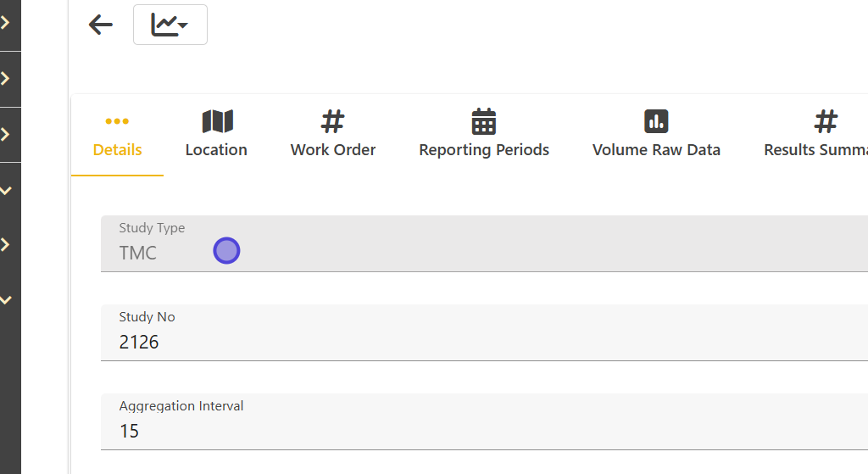Select the Volume Raw Data tab text
Viewport: 868px width, 474px height.
click(656, 150)
